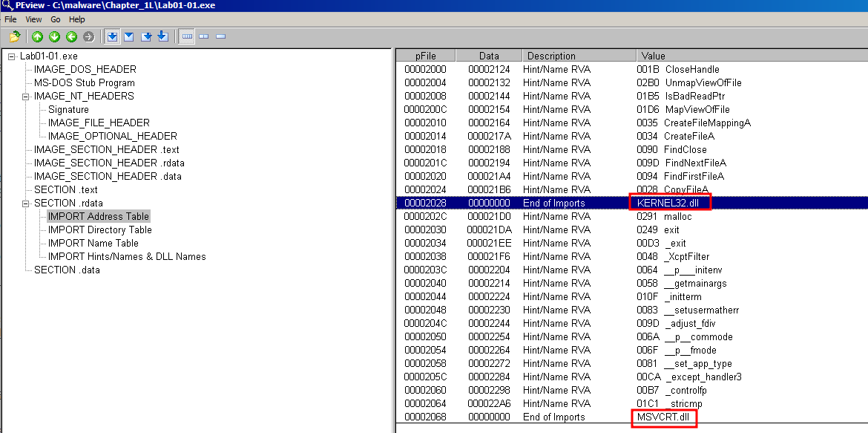The height and width of the screenshot is (433, 868).
Task: Switch to four-segment DWORD width view
Action: tap(187, 37)
